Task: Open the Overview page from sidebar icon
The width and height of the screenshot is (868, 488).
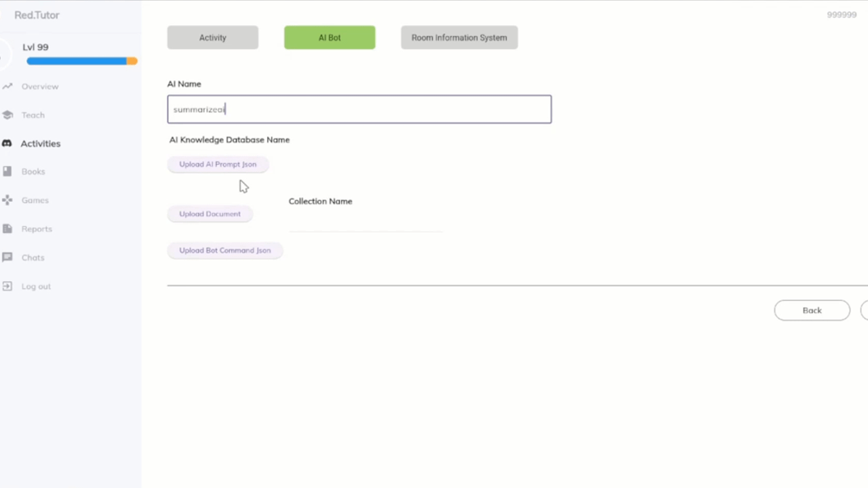Action: click(7, 87)
